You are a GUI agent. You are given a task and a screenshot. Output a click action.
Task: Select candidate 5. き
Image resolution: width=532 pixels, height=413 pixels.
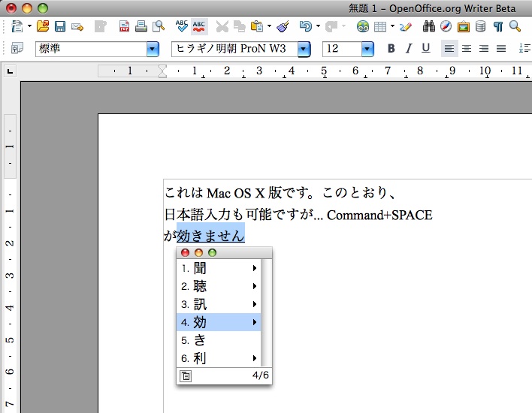click(x=219, y=340)
